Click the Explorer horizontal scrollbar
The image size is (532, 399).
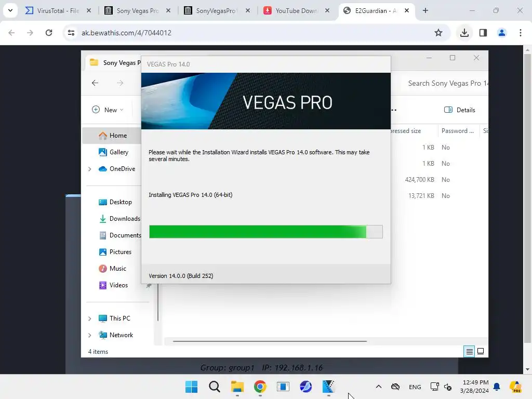[x=270, y=341]
